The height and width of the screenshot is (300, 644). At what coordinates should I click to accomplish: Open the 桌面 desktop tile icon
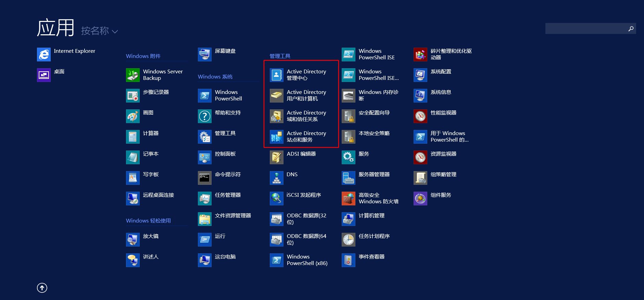tap(44, 75)
